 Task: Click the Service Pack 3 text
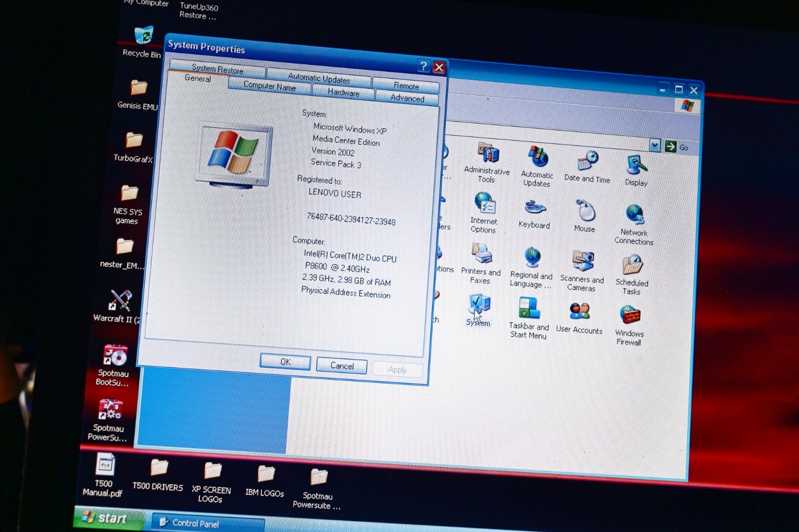point(336,163)
